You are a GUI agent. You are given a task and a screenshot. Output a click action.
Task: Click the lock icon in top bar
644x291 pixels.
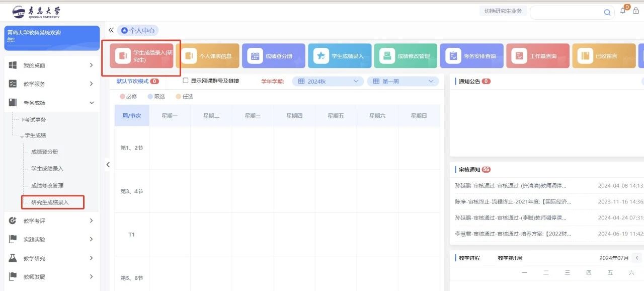tap(636, 11)
